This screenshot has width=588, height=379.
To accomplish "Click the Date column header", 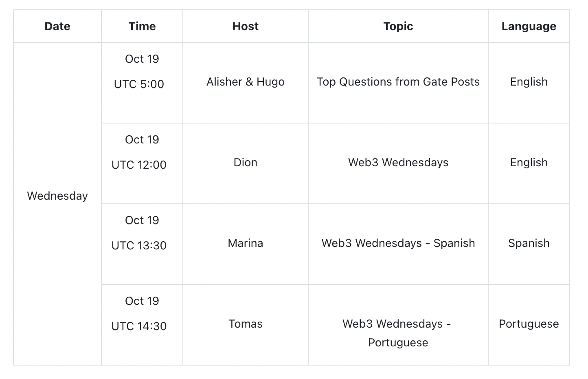I will click(57, 26).
